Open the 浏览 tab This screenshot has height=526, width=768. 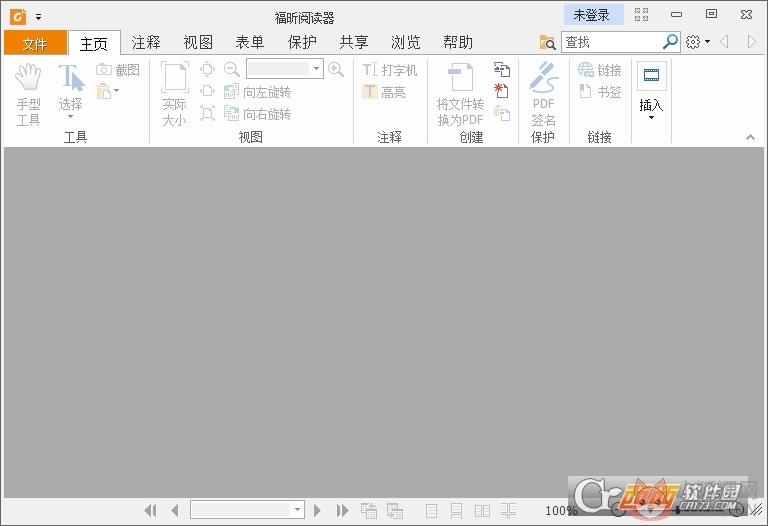(x=406, y=43)
